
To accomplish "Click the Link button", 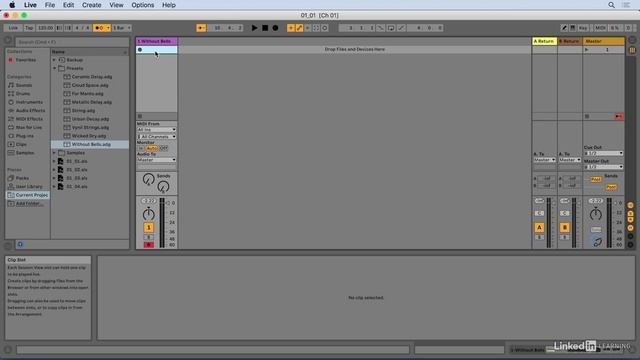I will 13,28.
